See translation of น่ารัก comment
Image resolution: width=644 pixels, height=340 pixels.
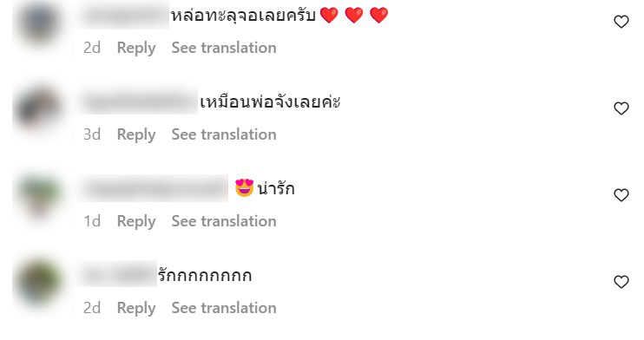tap(224, 221)
